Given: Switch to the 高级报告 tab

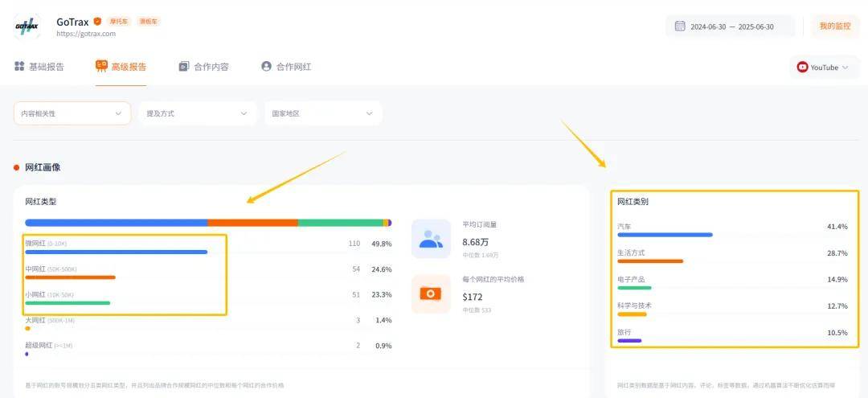Looking at the screenshot, I should tap(121, 67).
